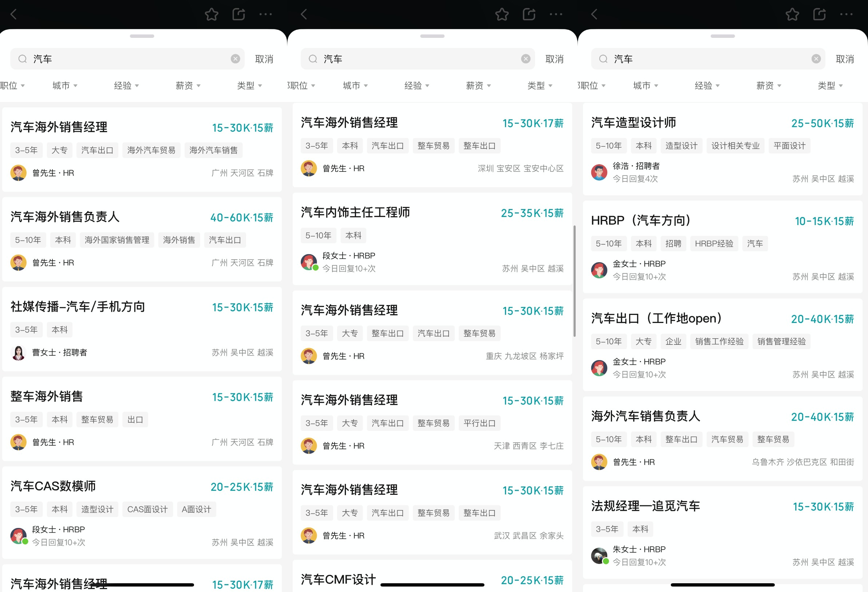
Task: Open the 汽车内饰主任工程师 job listing
Action: (x=432, y=239)
